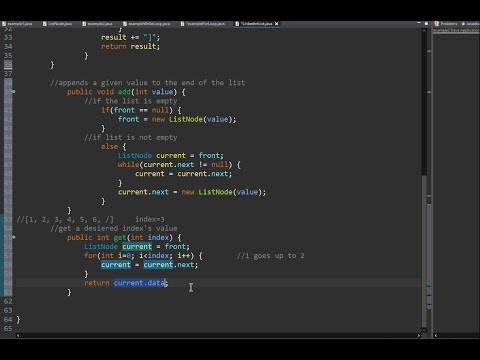Click the '//if the list is empty' comment
The image size is (480, 360).
(x=131, y=101)
